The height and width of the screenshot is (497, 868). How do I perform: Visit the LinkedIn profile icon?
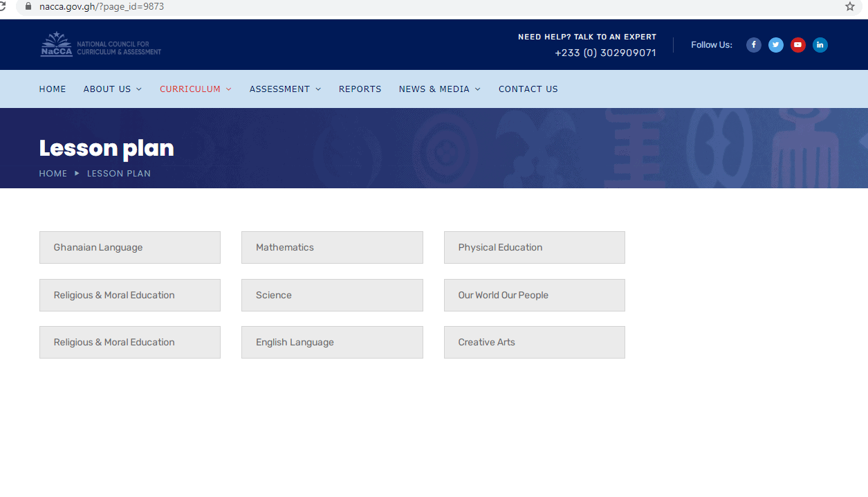coord(820,45)
